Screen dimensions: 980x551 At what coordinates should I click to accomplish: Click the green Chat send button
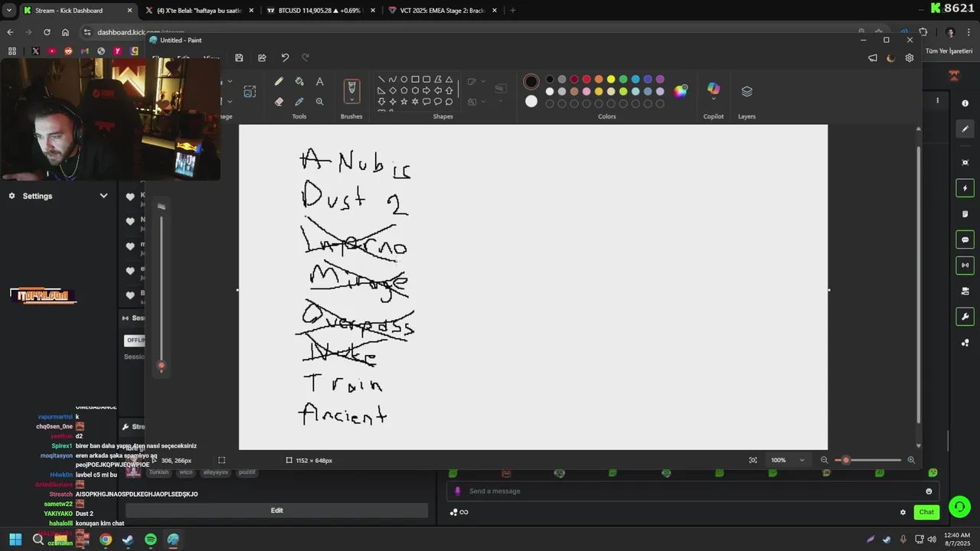pos(926,512)
